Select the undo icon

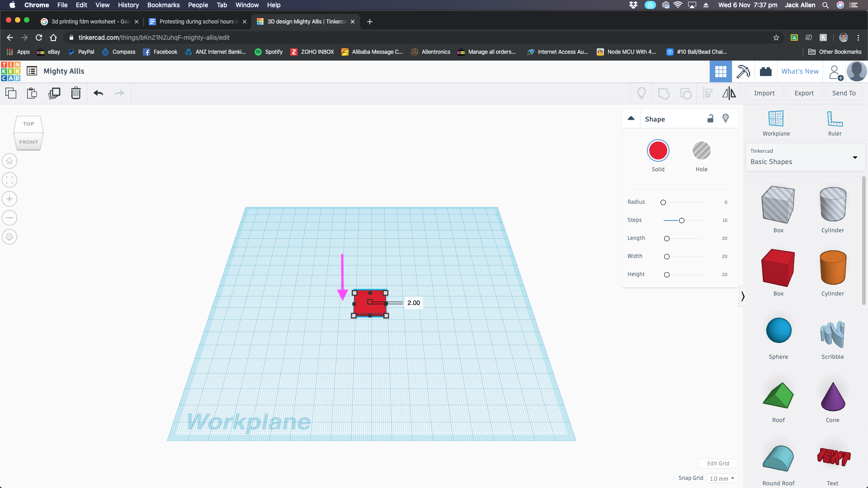pos(98,93)
